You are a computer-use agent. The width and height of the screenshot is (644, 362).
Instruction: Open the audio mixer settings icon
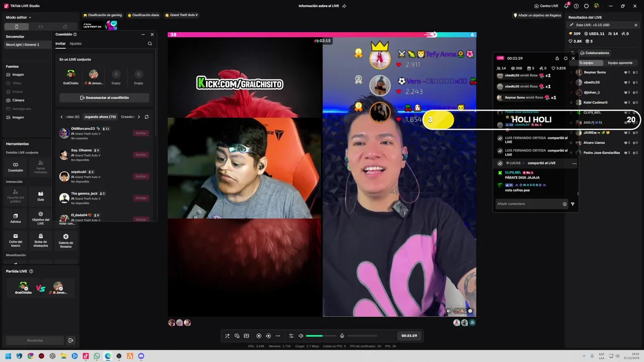point(291,336)
